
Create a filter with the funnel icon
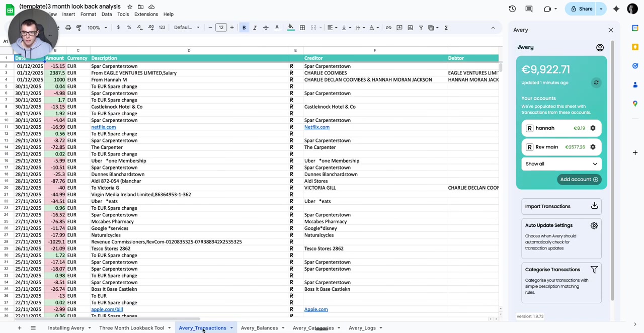pyautogui.click(x=421, y=28)
